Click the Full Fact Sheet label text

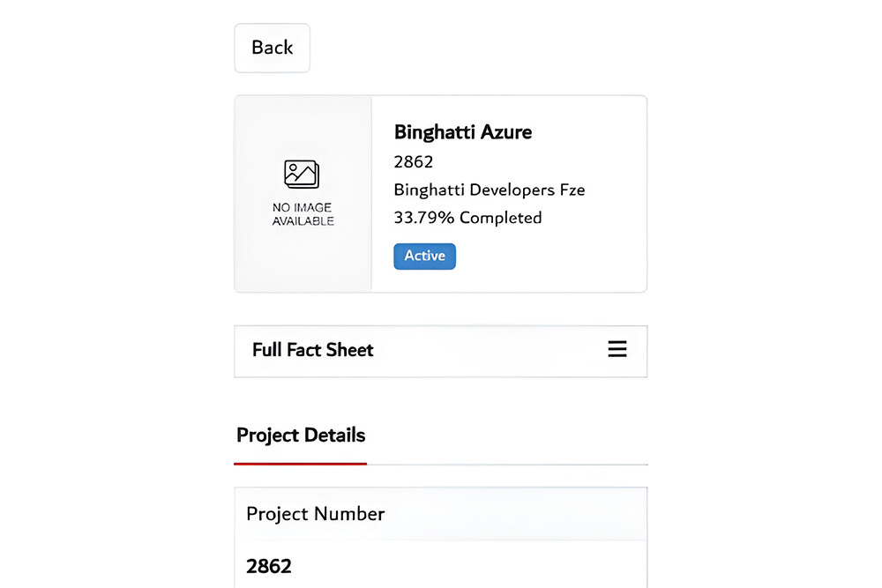[x=313, y=350]
